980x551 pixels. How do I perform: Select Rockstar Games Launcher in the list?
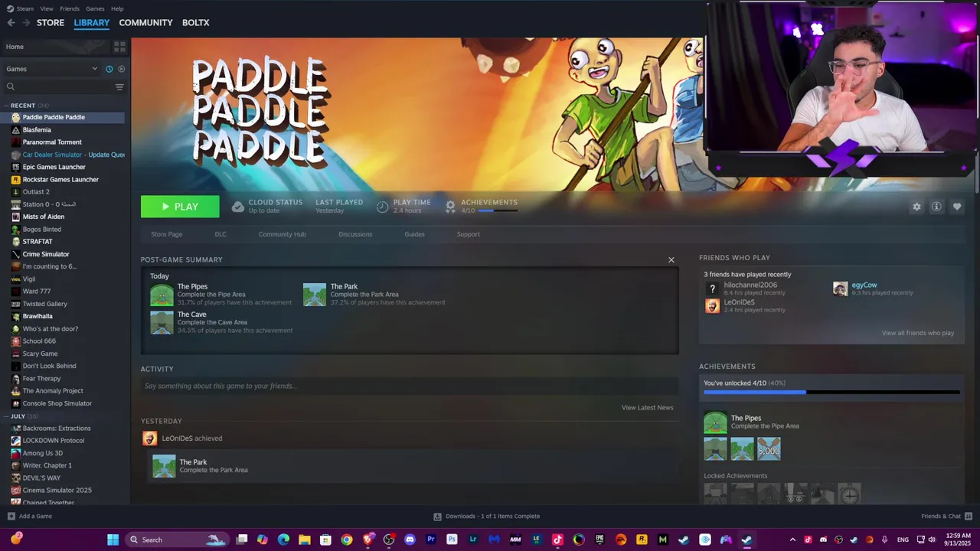60,180
